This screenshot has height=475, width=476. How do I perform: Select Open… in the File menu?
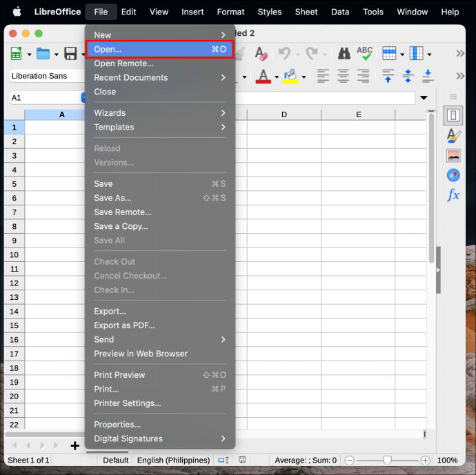pos(160,49)
